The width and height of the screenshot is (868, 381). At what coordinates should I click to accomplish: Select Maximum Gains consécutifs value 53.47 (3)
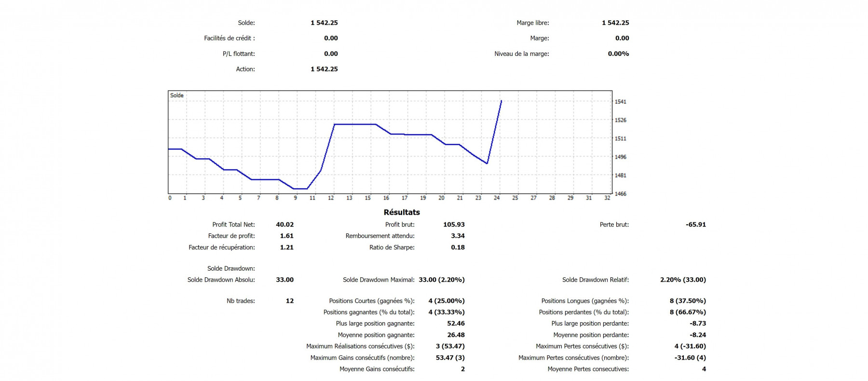point(450,358)
